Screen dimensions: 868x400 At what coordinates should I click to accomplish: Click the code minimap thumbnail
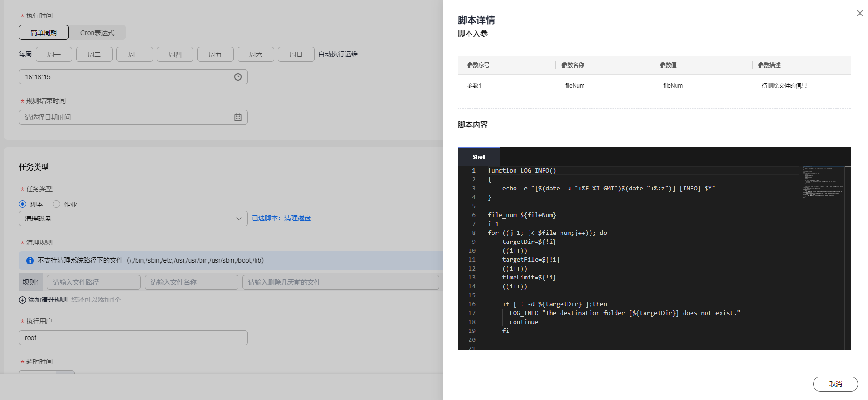point(823,182)
